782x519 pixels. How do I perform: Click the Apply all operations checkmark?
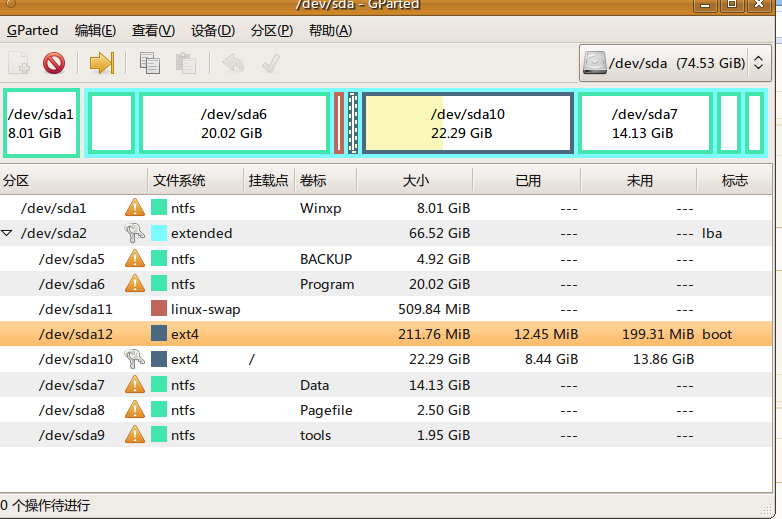coord(271,63)
